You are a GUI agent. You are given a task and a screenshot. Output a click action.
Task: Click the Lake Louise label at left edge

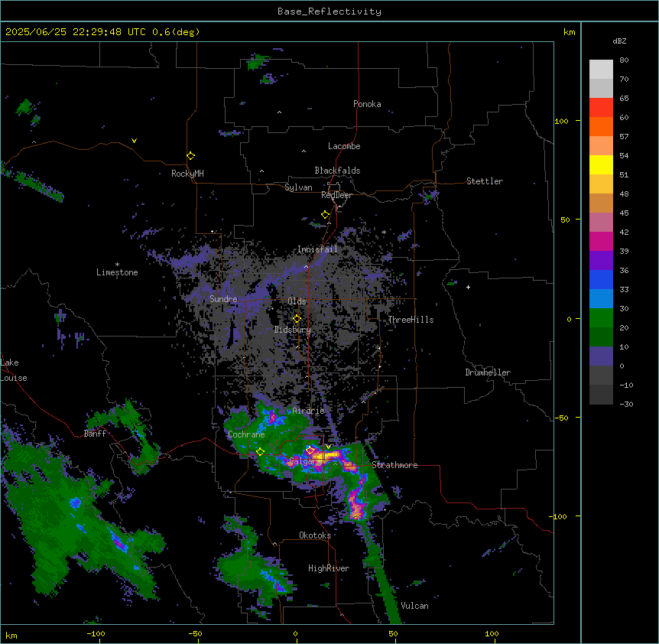14,370
